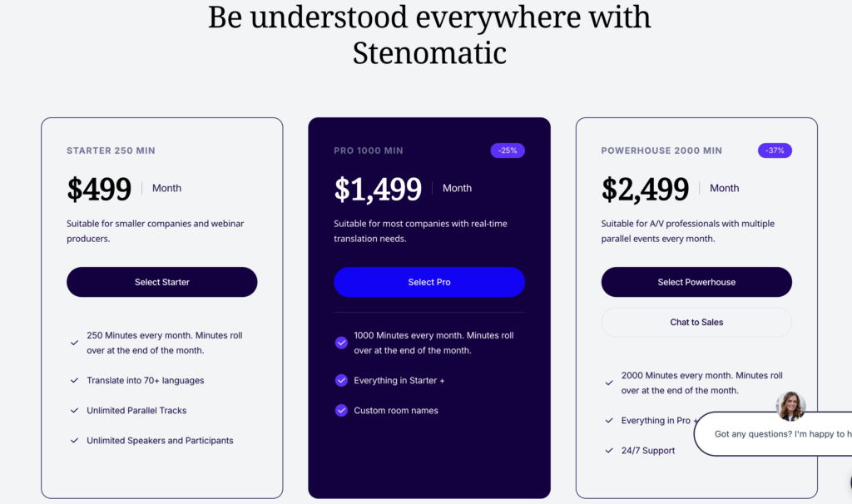Open the 'Got any questions?' chat bubble

[x=774, y=434]
